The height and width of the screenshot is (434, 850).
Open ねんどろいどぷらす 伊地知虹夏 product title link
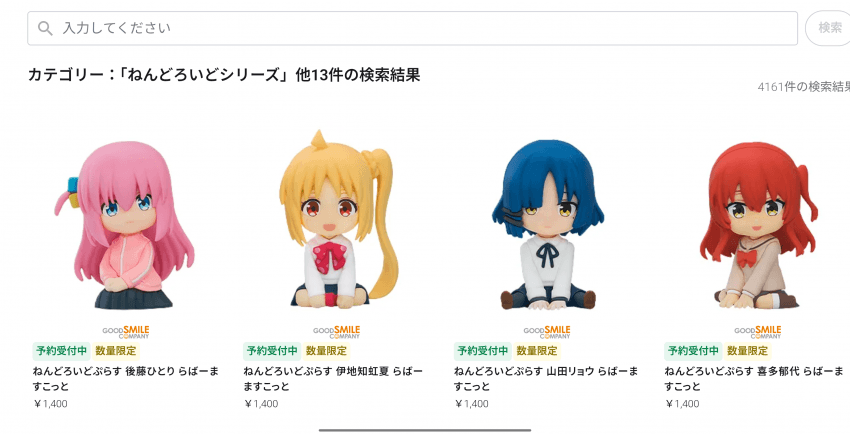pos(333,379)
